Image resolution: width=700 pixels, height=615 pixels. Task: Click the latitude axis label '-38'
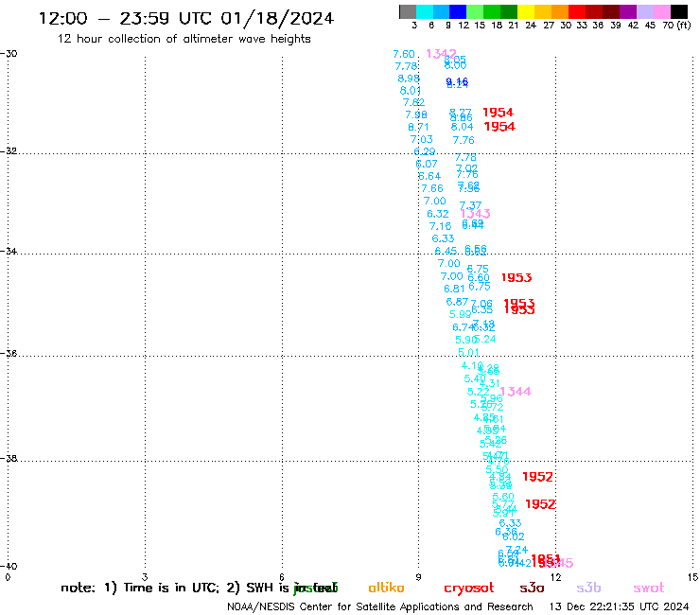point(9,458)
